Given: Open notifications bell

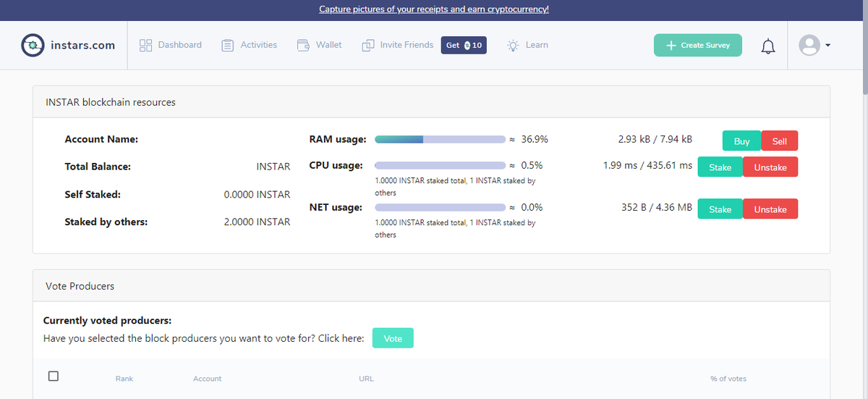Looking at the screenshot, I should click(x=768, y=46).
